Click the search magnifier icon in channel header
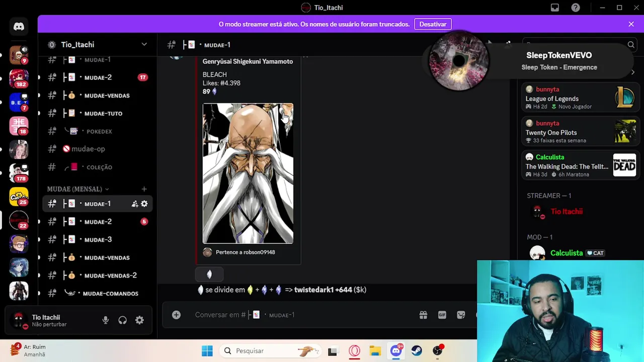 (631, 45)
